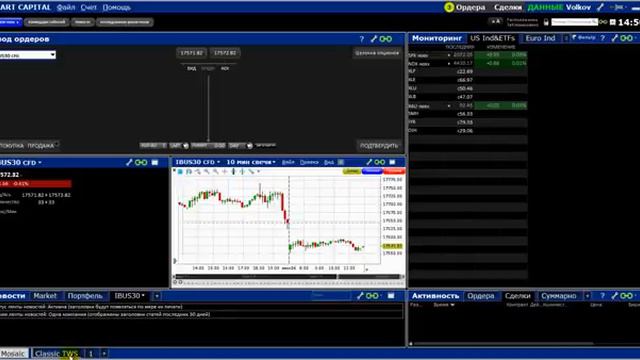Screen dimensions: 640x360
Task: Open option chain button in order entry
Action: [377, 53]
